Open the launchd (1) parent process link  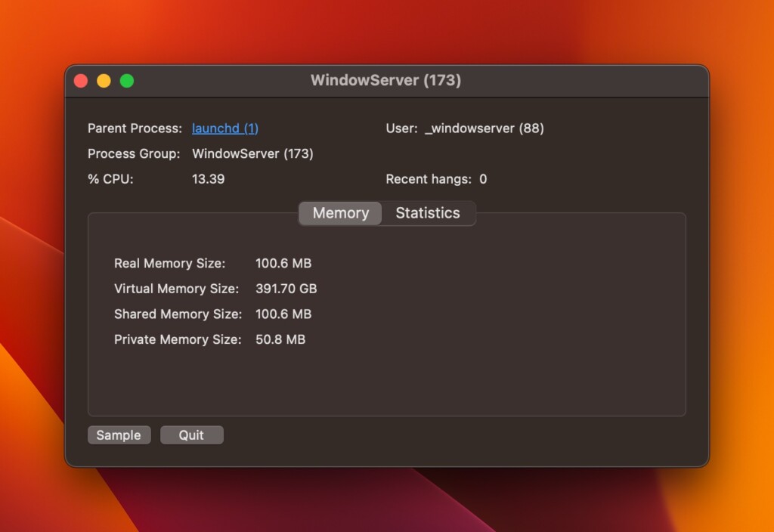pyautogui.click(x=224, y=128)
